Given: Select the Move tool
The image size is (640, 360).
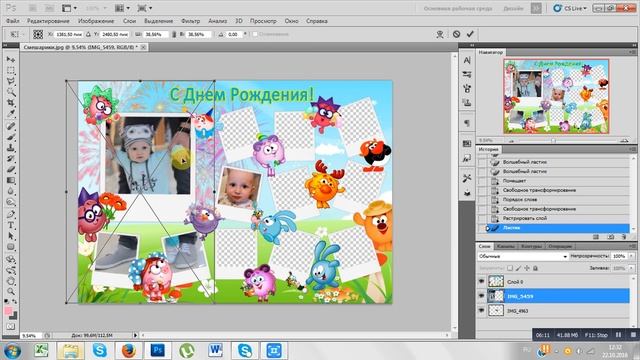Looking at the screenshot, I should click(11, 60).
